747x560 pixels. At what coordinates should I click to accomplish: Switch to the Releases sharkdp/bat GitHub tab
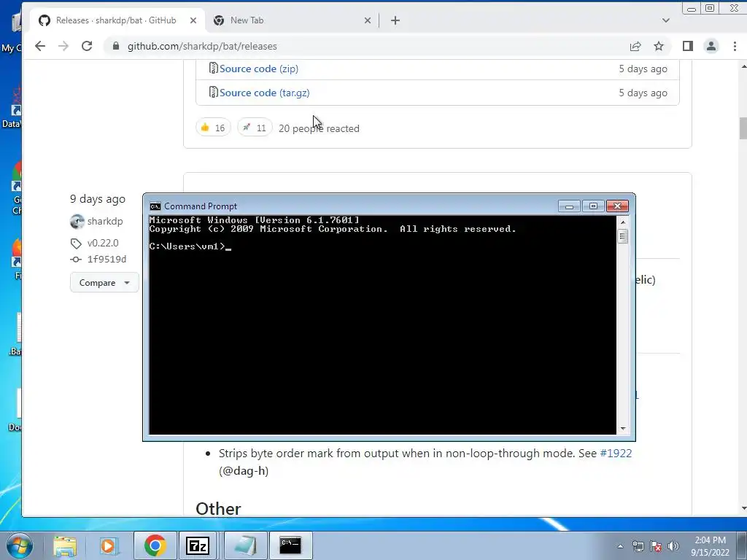click(x=116, y=20)
